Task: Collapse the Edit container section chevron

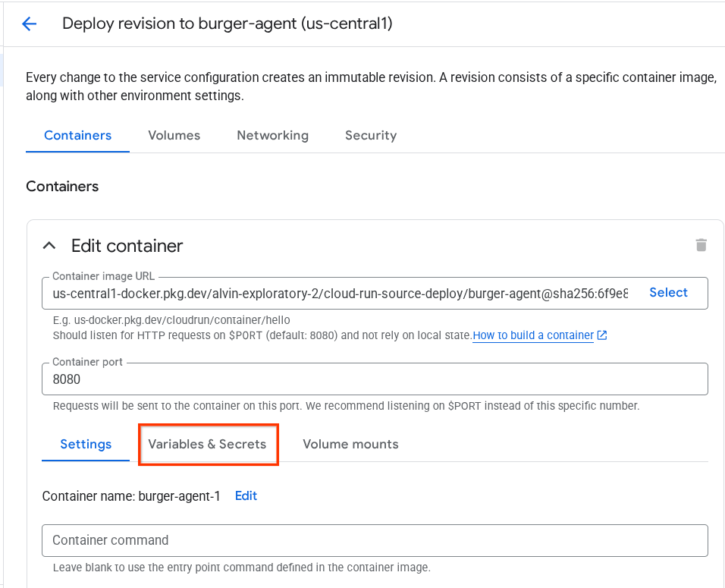Action: [x=49, y=246]
